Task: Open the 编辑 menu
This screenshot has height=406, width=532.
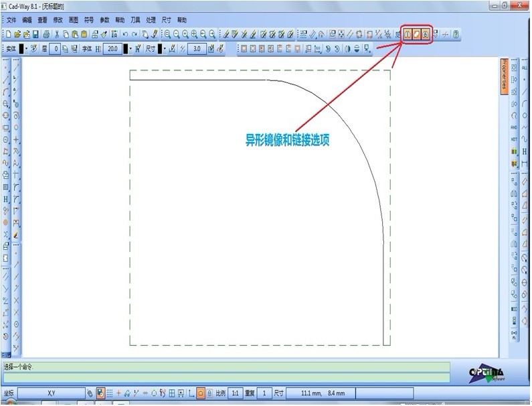Action: click(27, 20)
